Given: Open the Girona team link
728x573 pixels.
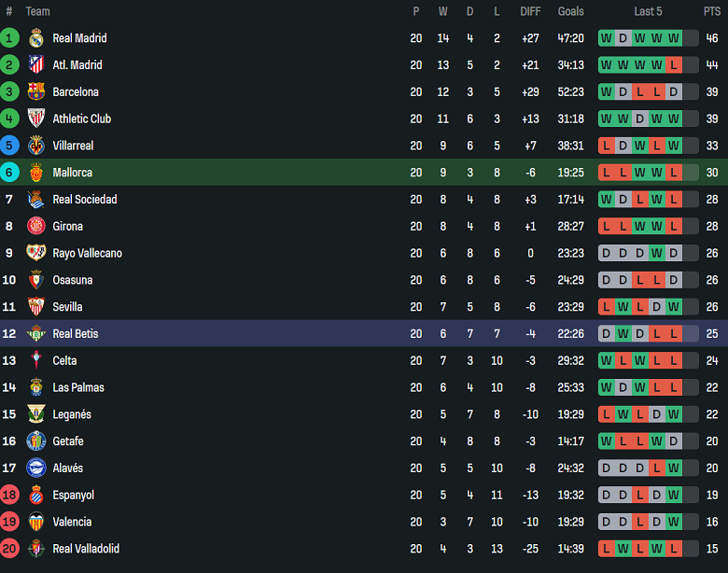Looking at the screenshot, I should tap(67, 226).
